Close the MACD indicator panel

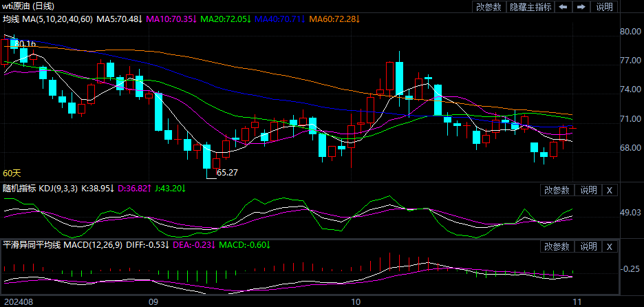(610, 246)
